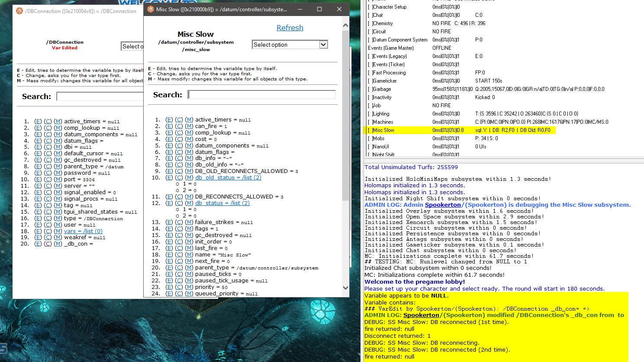The width and height of the screenshot is (644, 362).
Task: Click the Lighting subsystem entry in status panel
Action: coord(380,114)
